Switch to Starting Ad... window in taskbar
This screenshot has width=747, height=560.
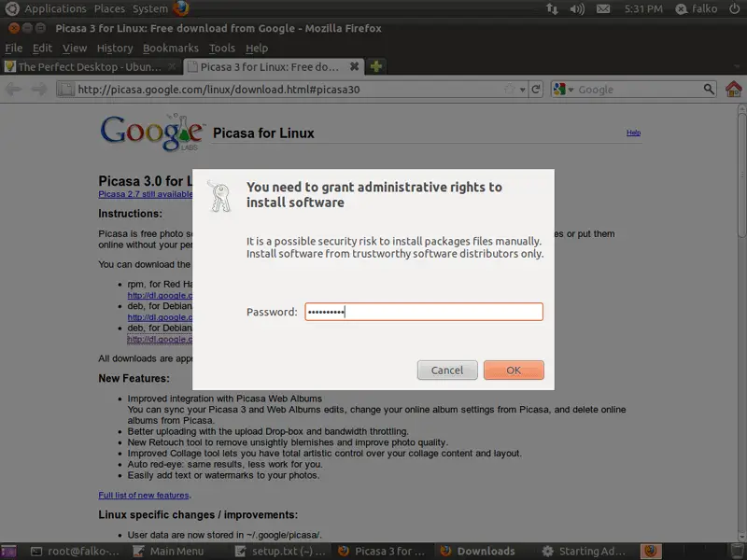pos(585,551)
